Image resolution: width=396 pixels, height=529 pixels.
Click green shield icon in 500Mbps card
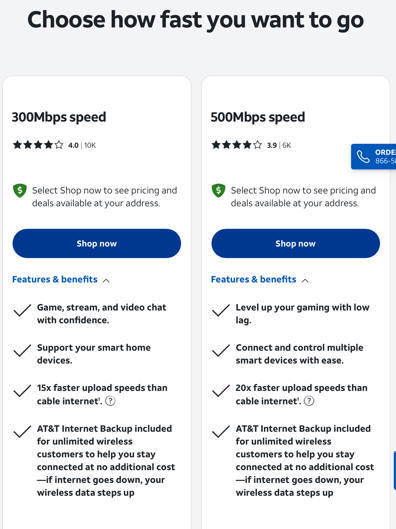pos(219,191)
